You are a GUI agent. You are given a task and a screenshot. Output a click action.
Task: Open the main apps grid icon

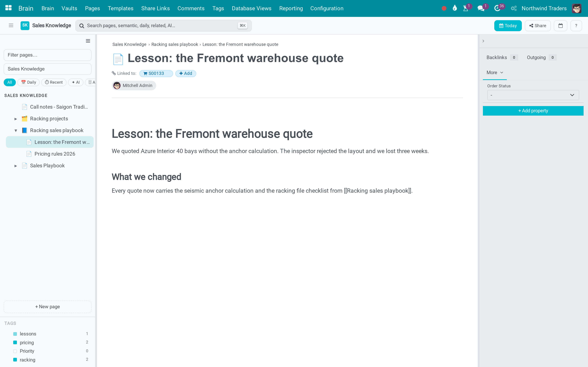pyautogui.click(x=8, y=8)
